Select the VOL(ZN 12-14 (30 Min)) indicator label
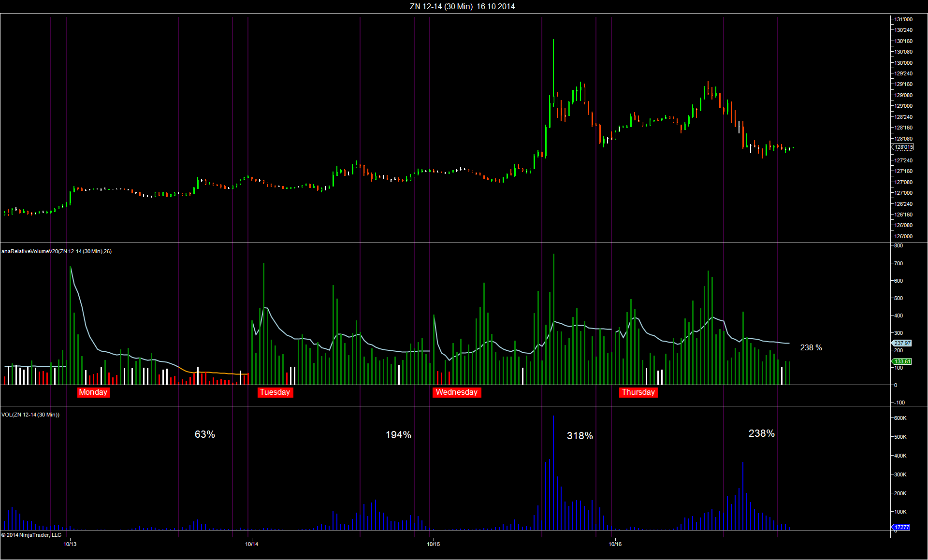 click(30, 415)
